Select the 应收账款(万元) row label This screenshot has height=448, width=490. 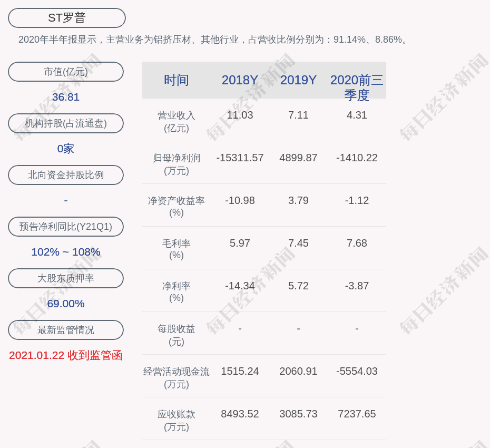pyautogui.click(x=177, y=421)
